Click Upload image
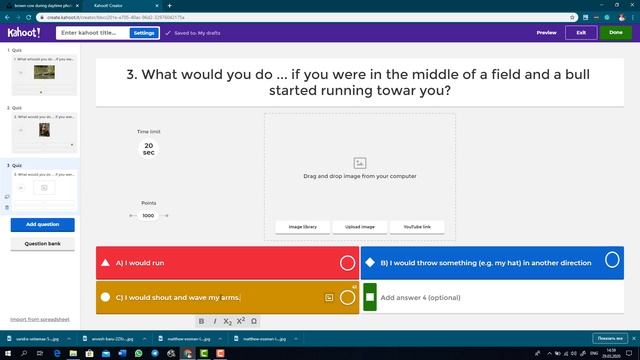640x360 pixels. (360, 227)
